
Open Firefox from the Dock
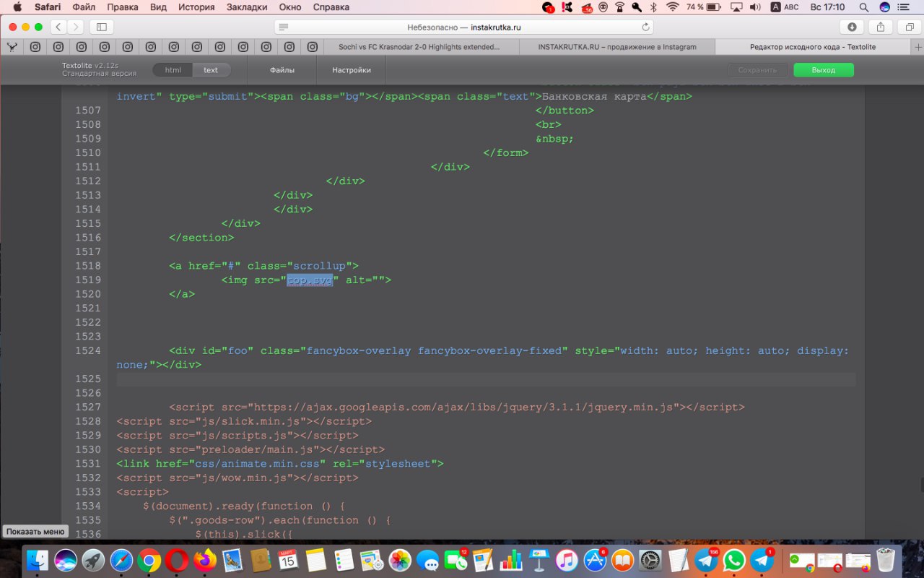click(x=206, y=560)
